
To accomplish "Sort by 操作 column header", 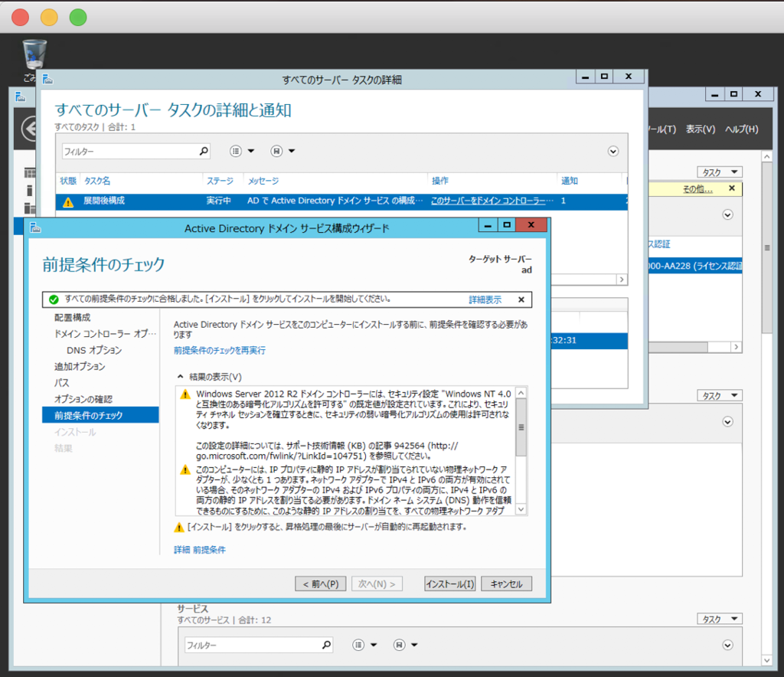I will pos(440,181).
